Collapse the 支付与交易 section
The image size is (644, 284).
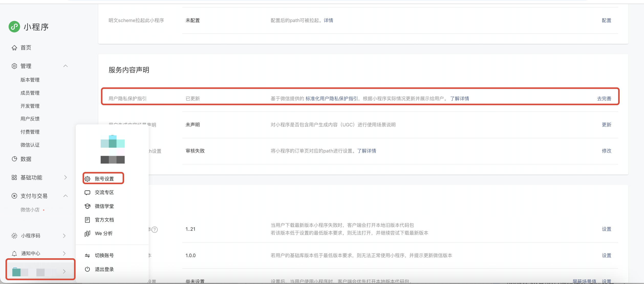click(x=66, y=196)
